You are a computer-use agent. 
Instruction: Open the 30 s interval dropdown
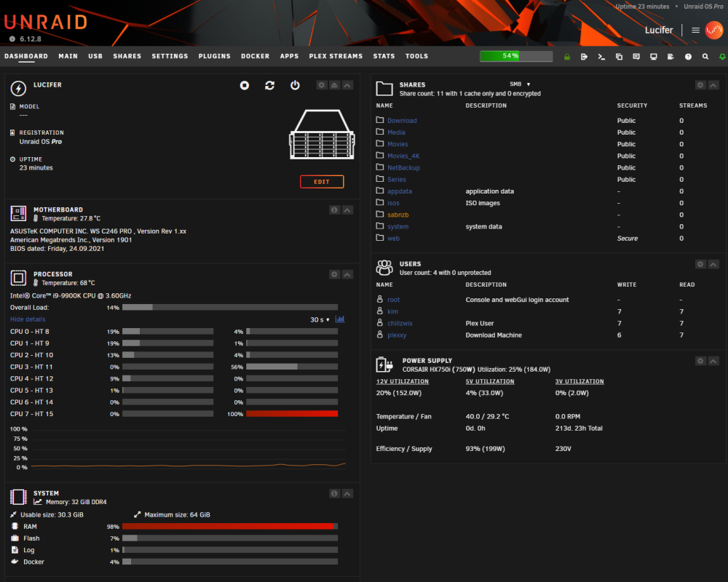pyautogui.click(x=320, y=320)
